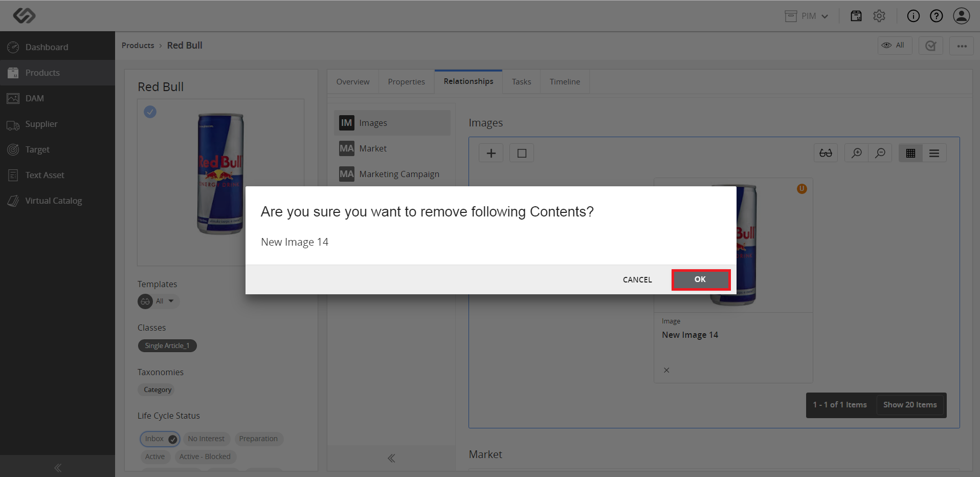Switch to the Properties tab
The image size is (980, 477).
pos(406,82)
